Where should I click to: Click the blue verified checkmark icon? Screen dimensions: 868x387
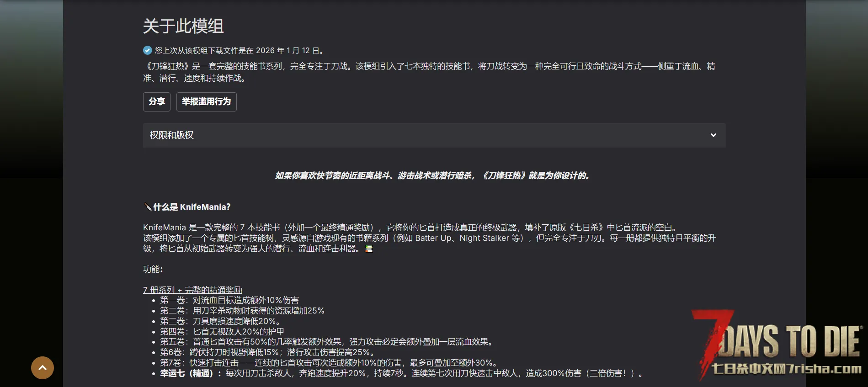[148, 50]
